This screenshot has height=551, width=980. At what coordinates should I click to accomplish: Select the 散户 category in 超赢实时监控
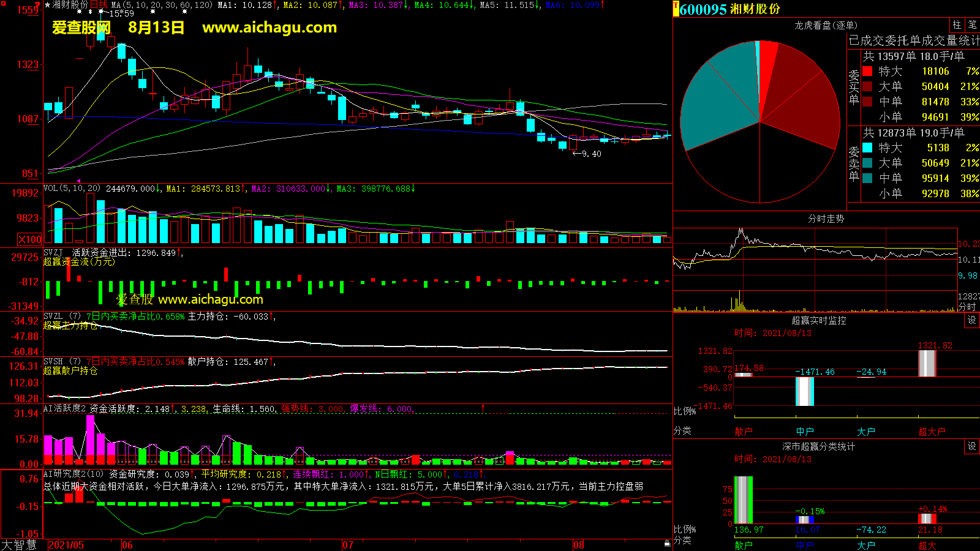pyautogui.click(x=743, y=432)
